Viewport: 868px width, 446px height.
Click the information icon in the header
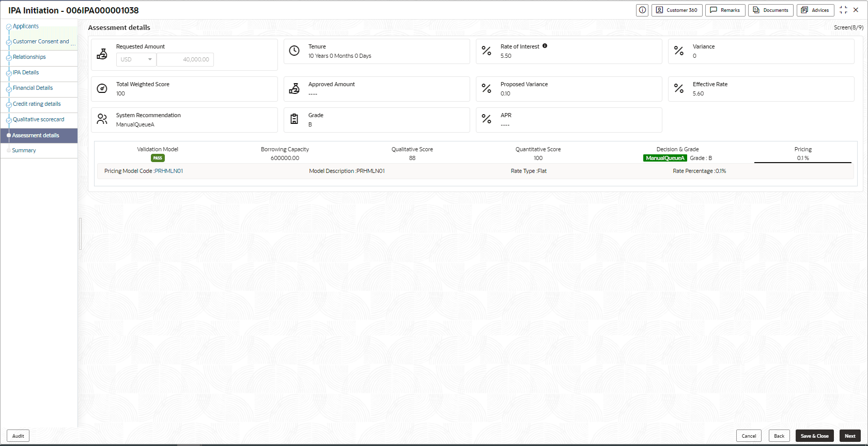642,10
